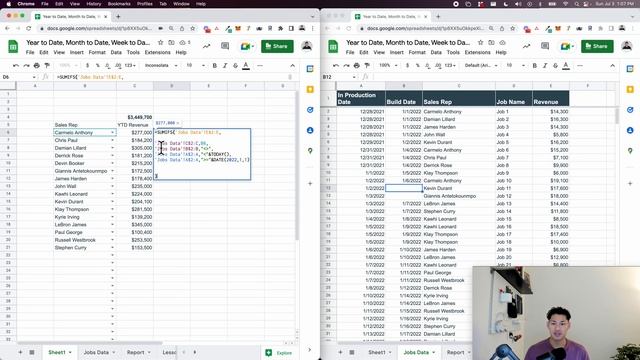Switch to Report tab in the left window
The width and height of the screenshot is (640, 360).
click(138, 352)
